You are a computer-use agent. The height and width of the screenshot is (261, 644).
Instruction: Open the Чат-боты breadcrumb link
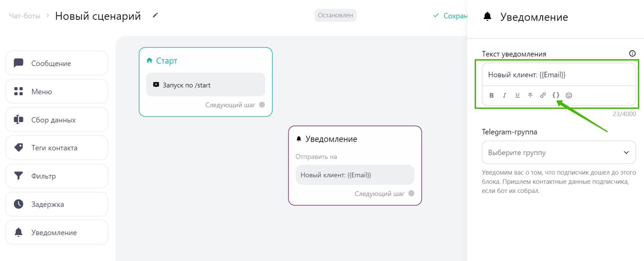(x=24, y=16)
